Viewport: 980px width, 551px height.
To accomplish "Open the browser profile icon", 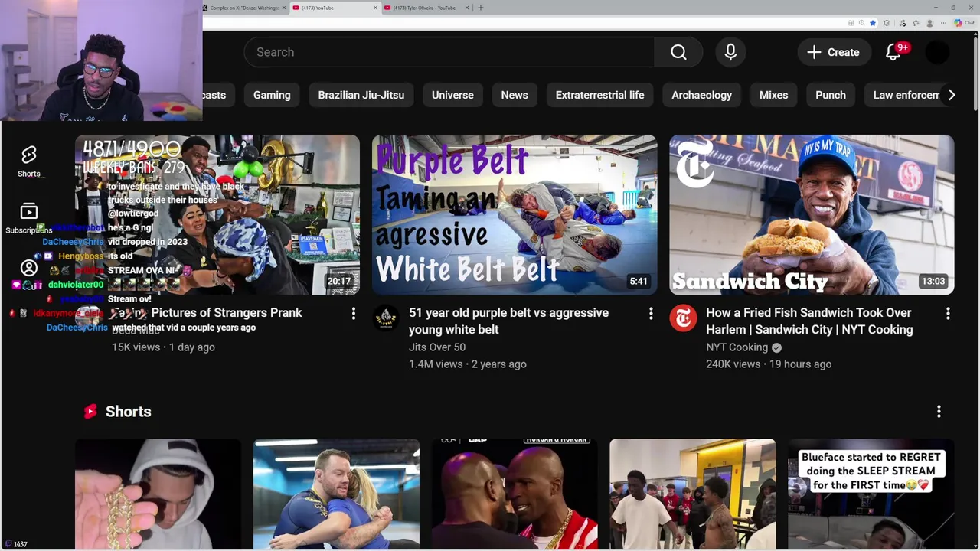I will [929, 23].
